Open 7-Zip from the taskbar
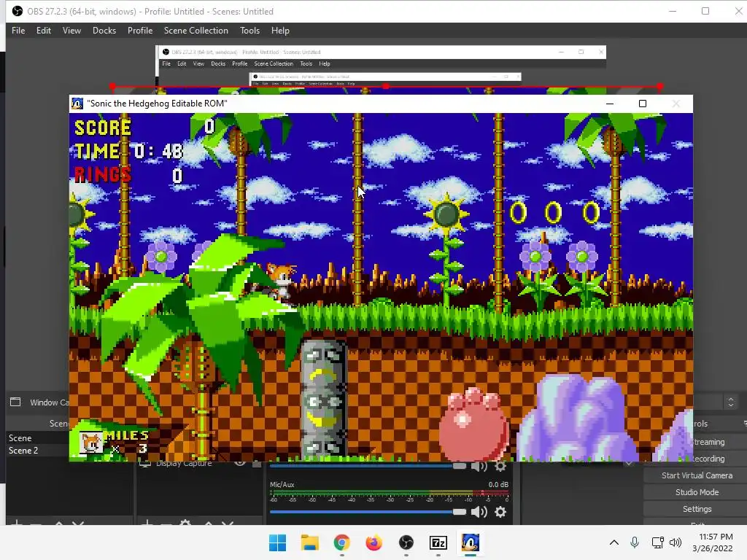Viewport: 747px width, 560px height. 438,542
